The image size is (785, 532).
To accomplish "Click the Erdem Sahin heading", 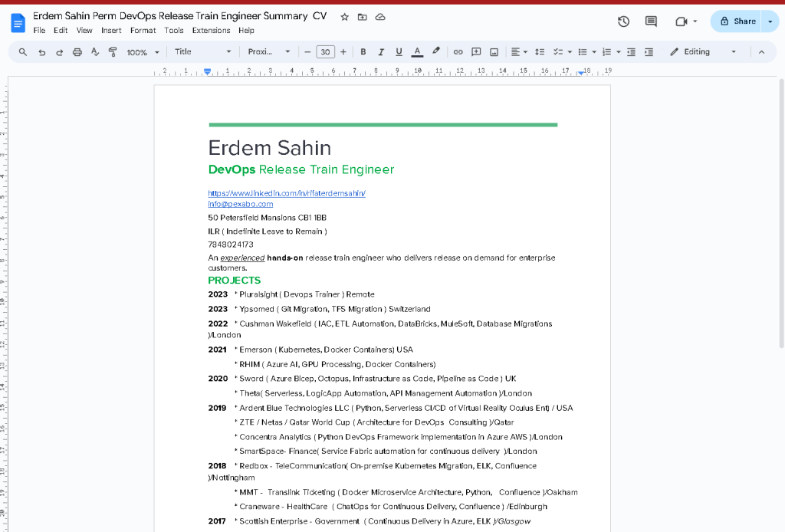I will 269,148.
